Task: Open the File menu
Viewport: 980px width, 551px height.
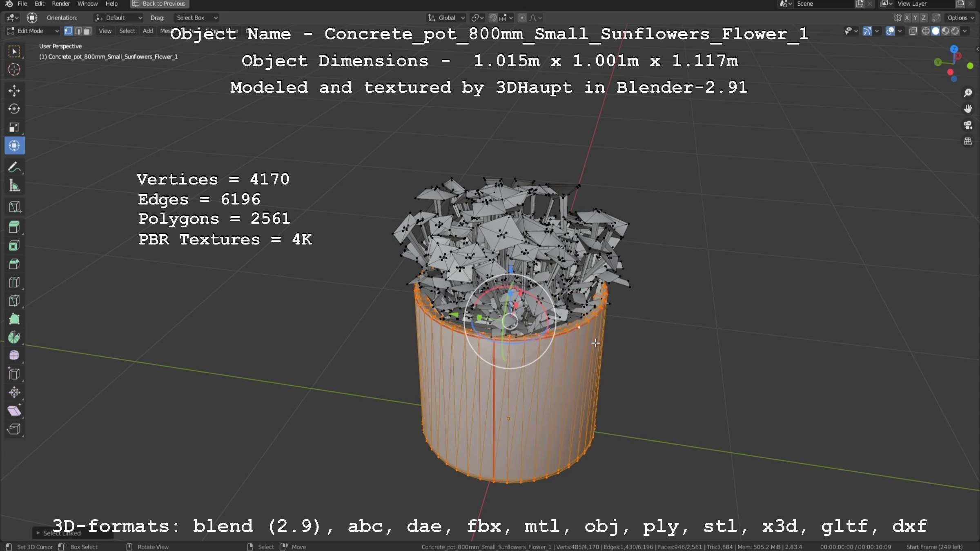Action: [x=22, y=4]
